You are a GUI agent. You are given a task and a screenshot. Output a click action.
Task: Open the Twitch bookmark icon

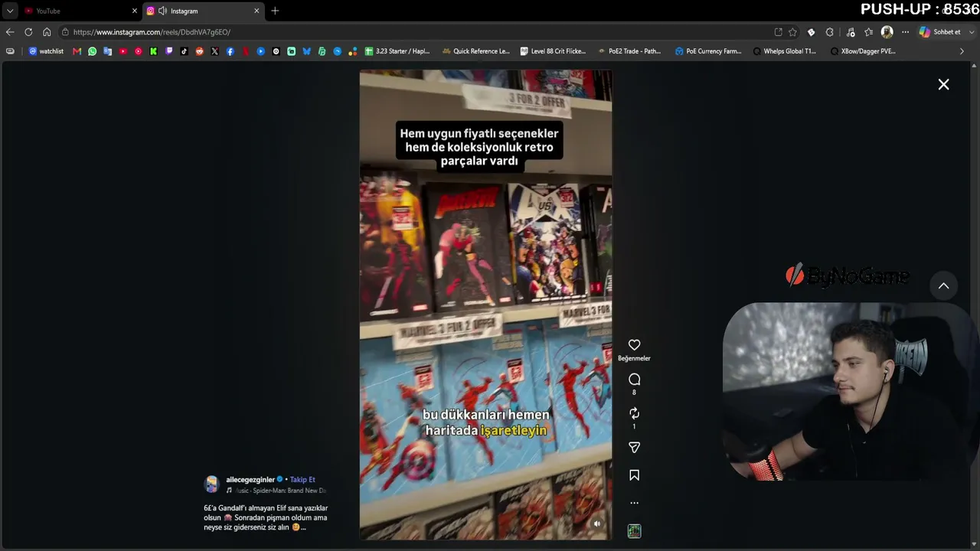169,51
